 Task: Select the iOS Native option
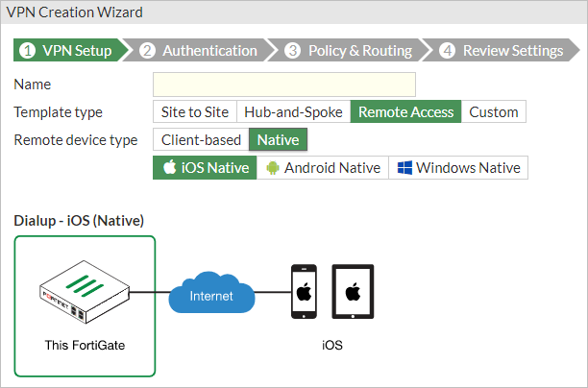click(x=205, y=167)
